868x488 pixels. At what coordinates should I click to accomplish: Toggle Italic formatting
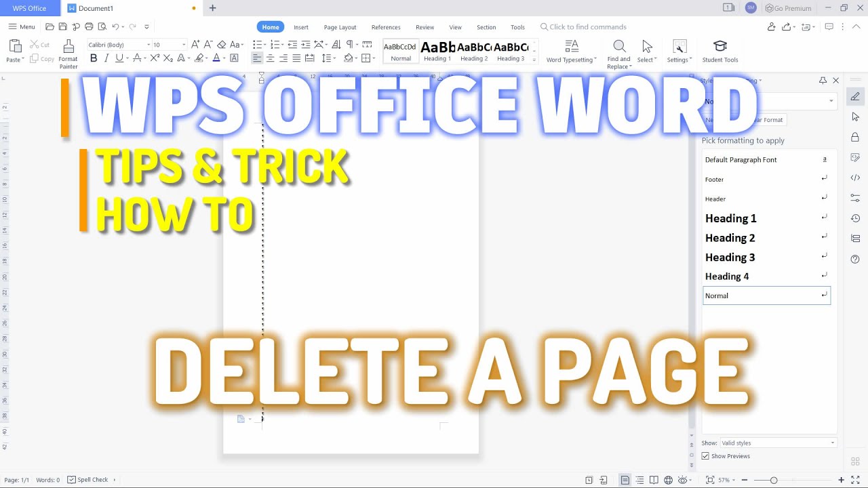click(106, 58)
